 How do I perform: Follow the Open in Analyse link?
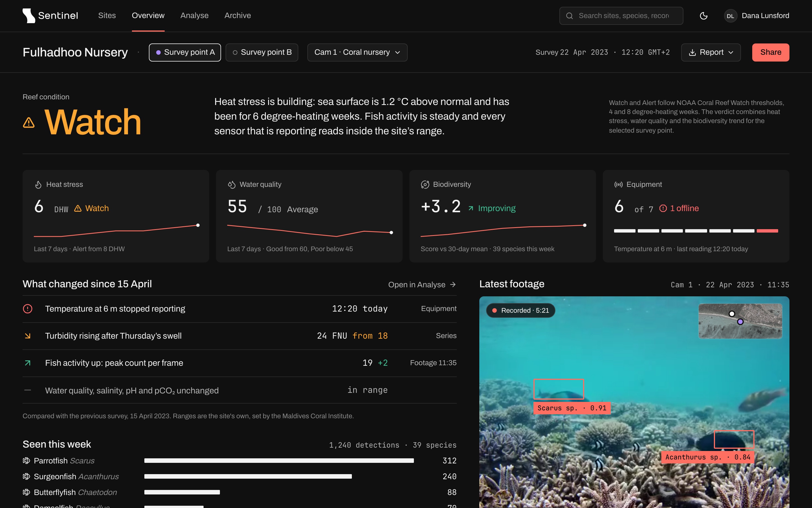(422, 284)
